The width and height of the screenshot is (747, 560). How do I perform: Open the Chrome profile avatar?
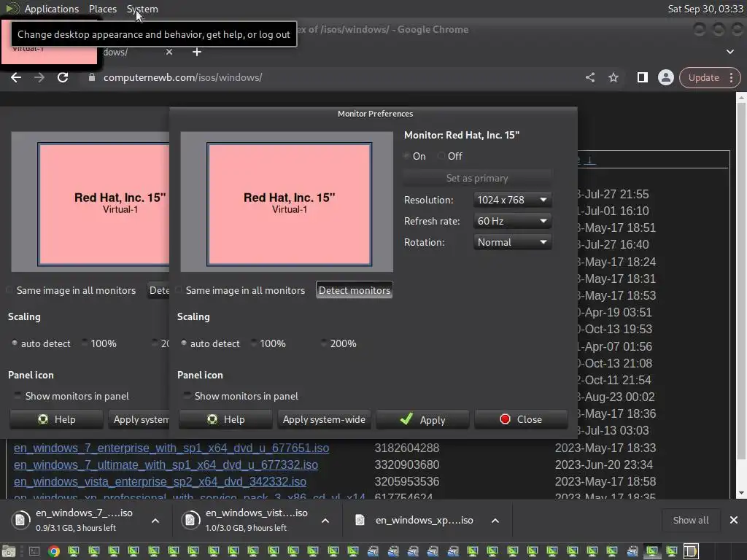click(x=665, y=77)
